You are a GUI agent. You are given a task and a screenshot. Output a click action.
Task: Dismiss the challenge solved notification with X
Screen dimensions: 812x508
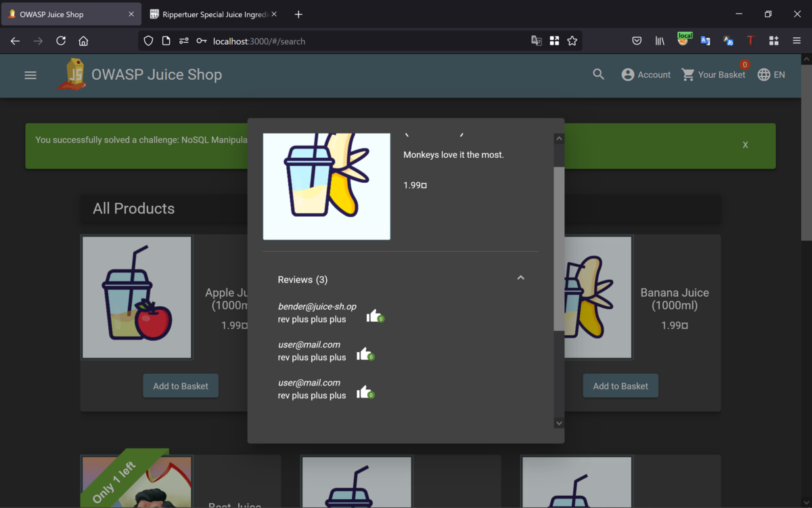click(x=745, y=145)
